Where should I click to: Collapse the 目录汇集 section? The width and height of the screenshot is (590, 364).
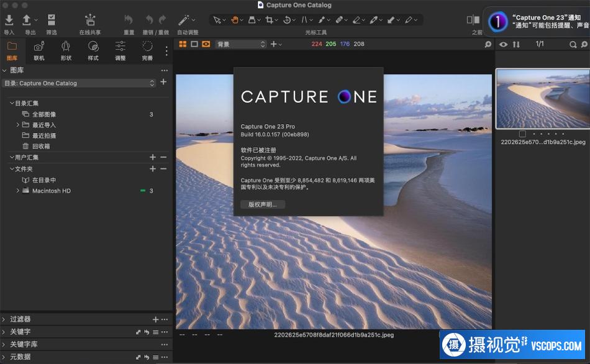pos(12,102)
